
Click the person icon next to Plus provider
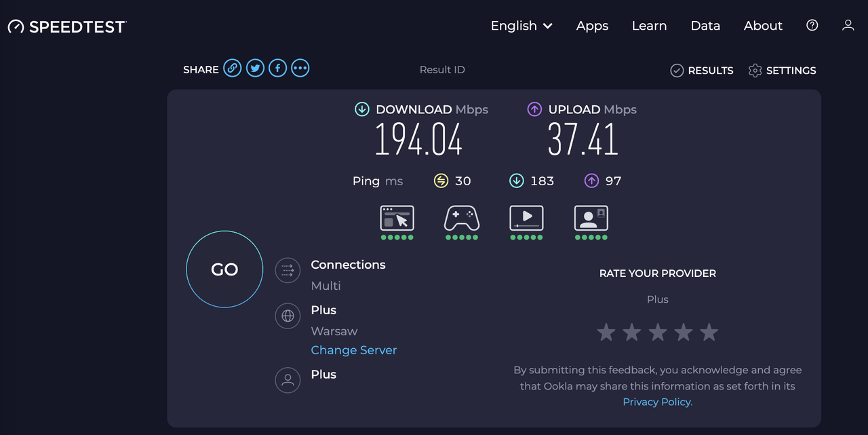[x=288, y=379]
